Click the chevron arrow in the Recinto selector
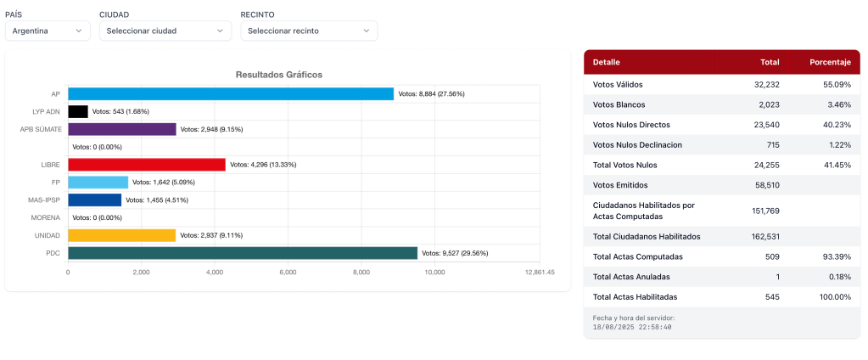Screen dimensions: 868x360 pyautogui.click(x=367, y=31)
